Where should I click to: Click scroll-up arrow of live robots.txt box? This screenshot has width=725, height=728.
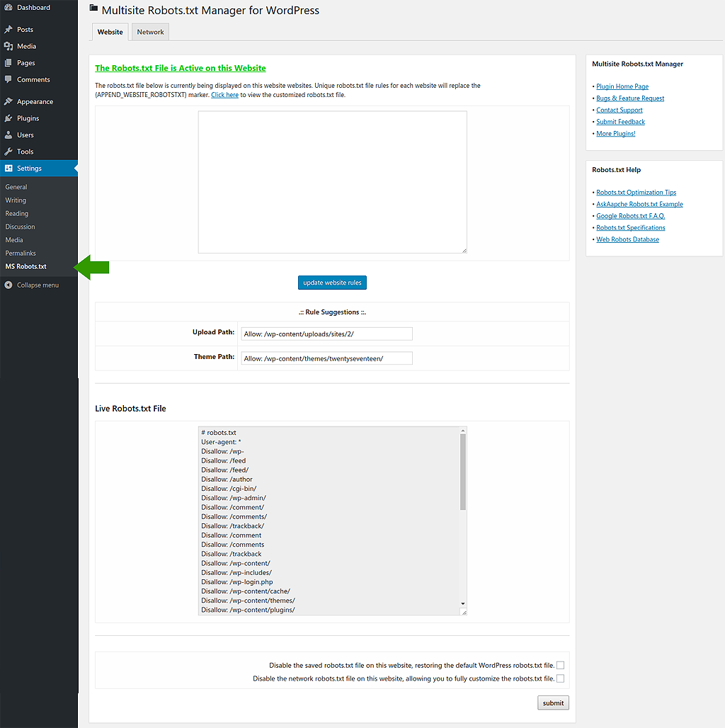point(463,431)
